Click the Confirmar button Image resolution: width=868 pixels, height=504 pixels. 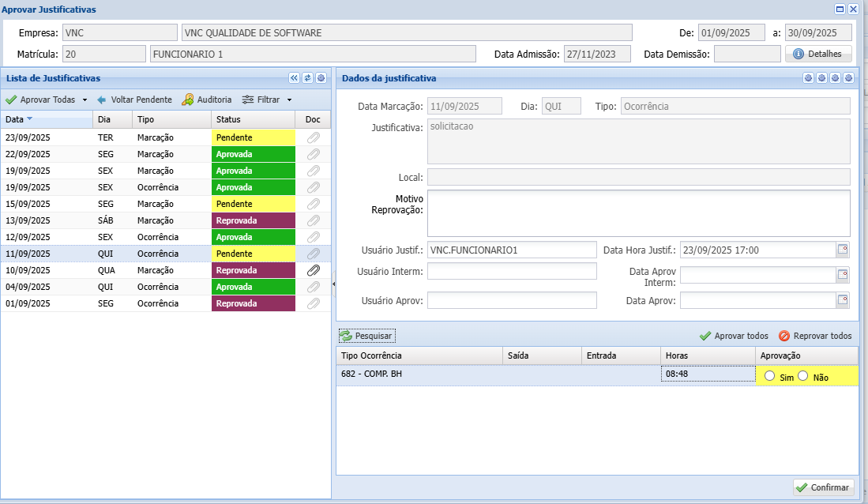(x=823, y=487)
